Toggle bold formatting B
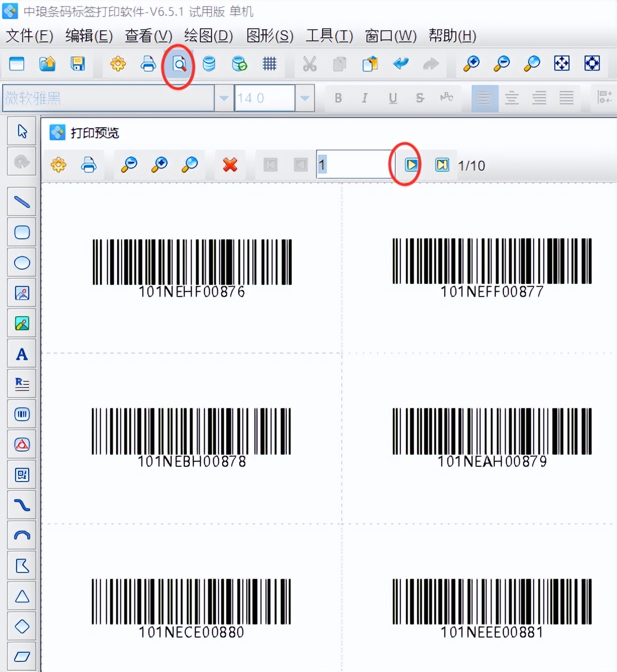 [338, 98]
